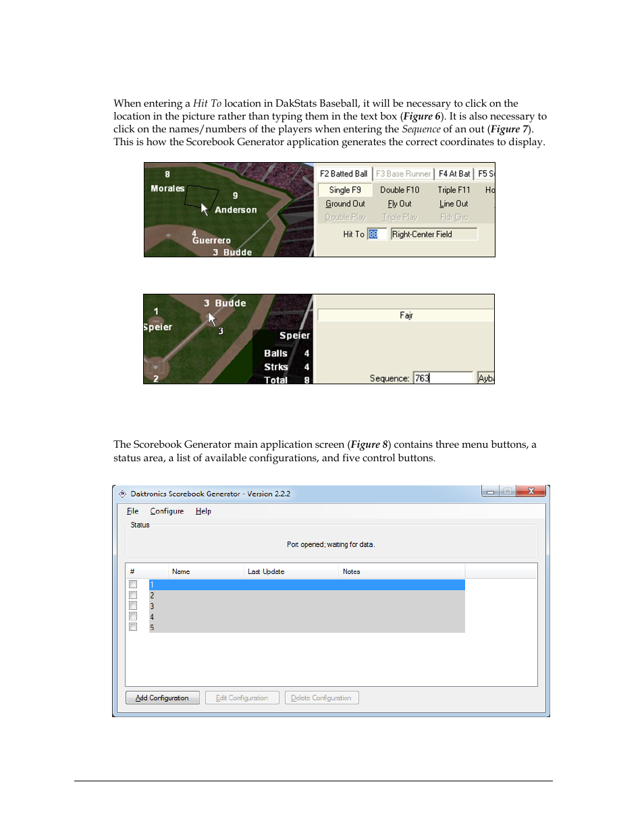Click player 4 Guerrero on the field

[x=211, y=237]
